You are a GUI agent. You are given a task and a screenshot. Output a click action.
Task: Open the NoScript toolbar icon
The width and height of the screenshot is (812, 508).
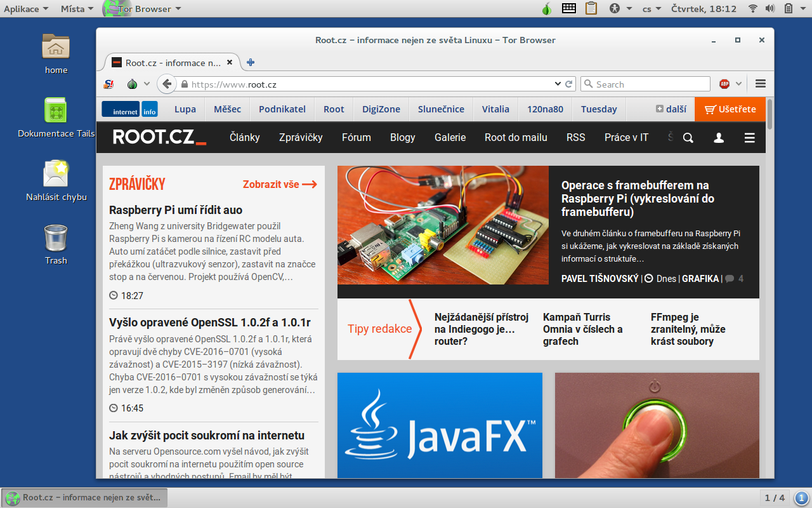[x=109, y=84]
